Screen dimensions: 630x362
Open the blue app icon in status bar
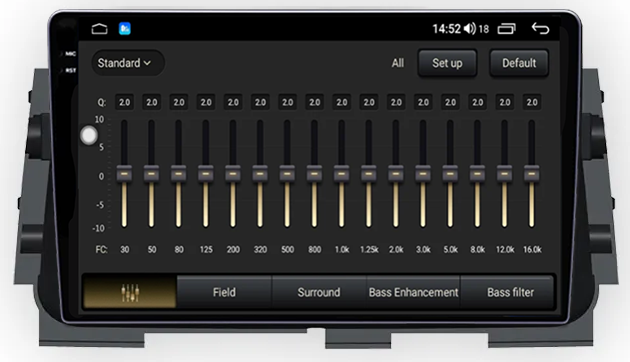pyautogui.click(x=125, y=29)
